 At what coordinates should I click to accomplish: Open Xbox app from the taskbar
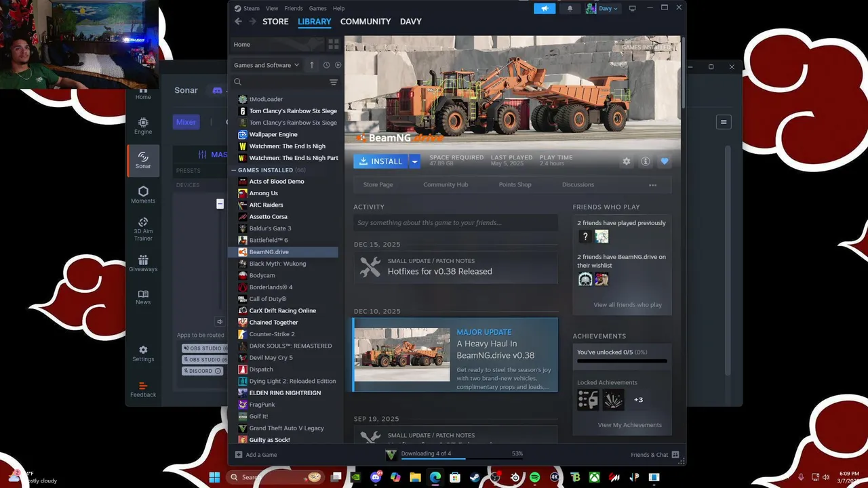point(595,477)
